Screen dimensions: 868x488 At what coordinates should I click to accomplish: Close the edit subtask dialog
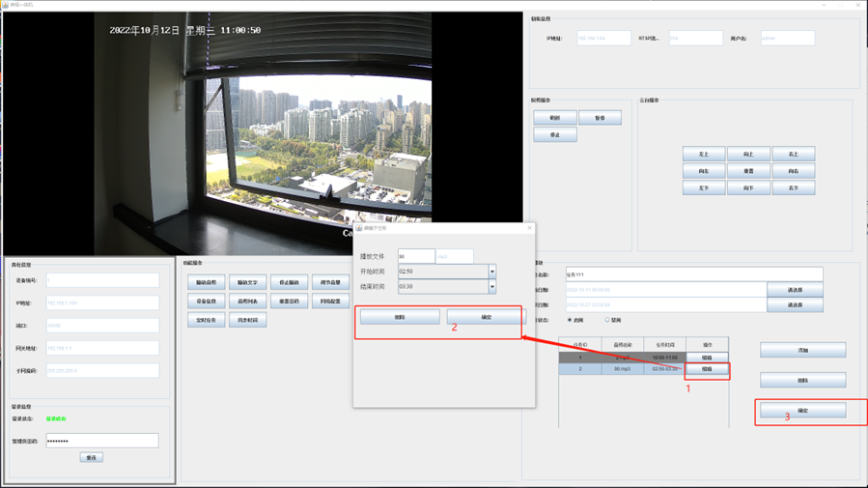[x=529, y=228]
